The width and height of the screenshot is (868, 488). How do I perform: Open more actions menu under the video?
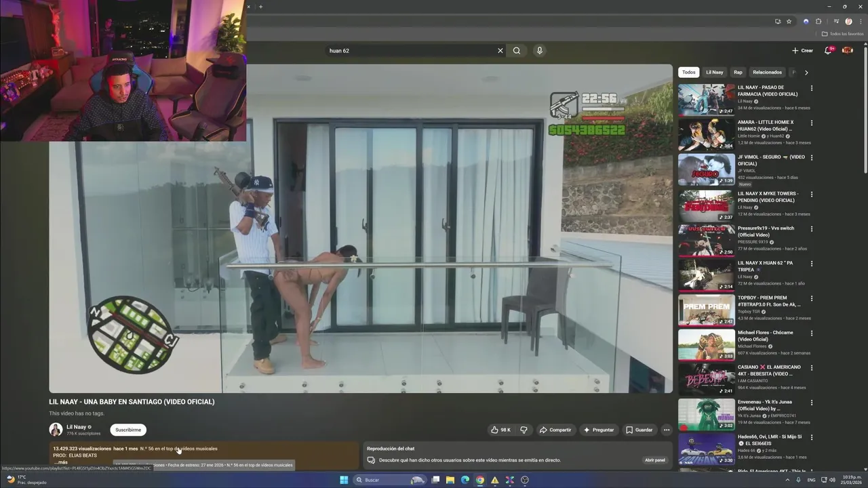coord(667,430)
